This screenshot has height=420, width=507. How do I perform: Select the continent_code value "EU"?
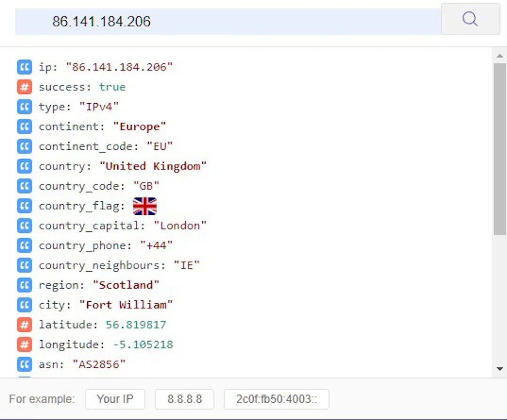(160, 146)
